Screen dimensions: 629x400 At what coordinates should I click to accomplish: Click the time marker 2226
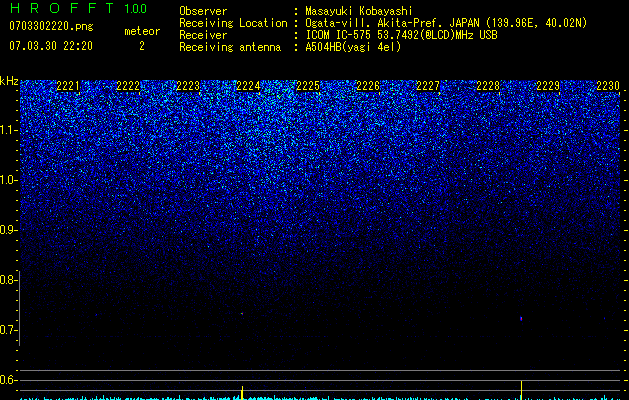(x=368, y=86)
